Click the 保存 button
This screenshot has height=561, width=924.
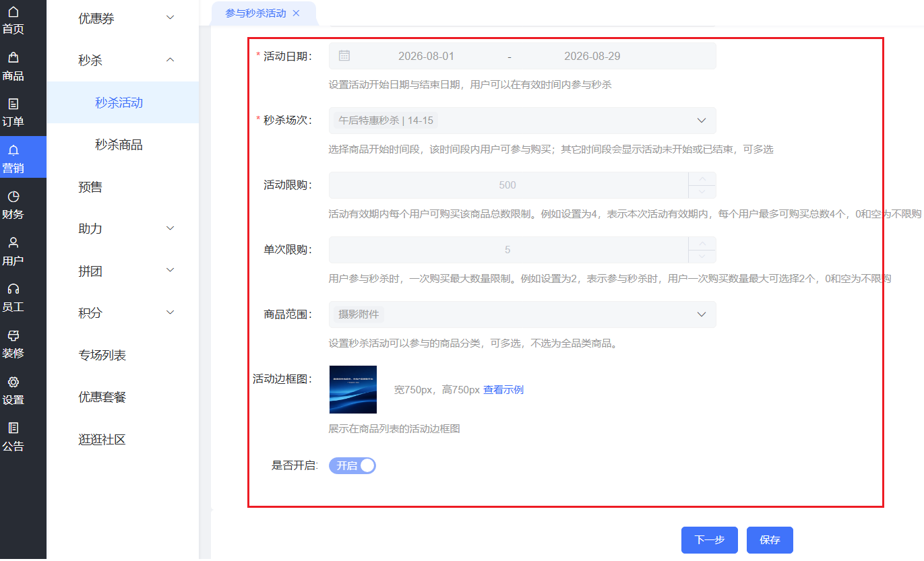(770, 539)
